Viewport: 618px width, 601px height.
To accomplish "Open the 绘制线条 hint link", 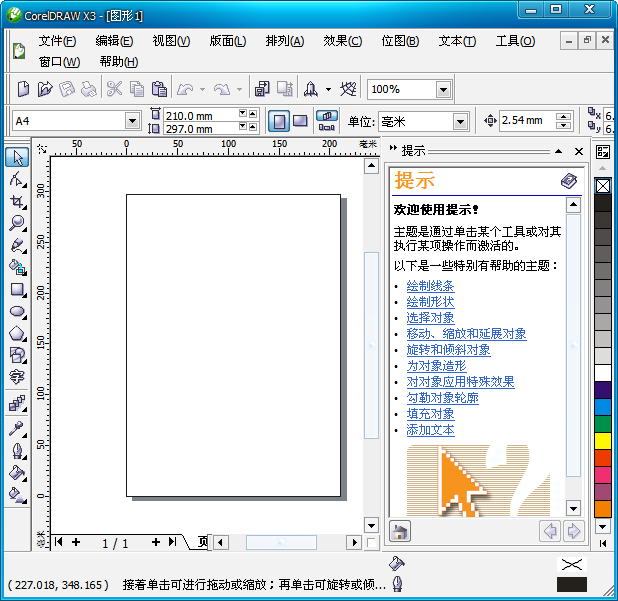I will (x=430, y=286).
